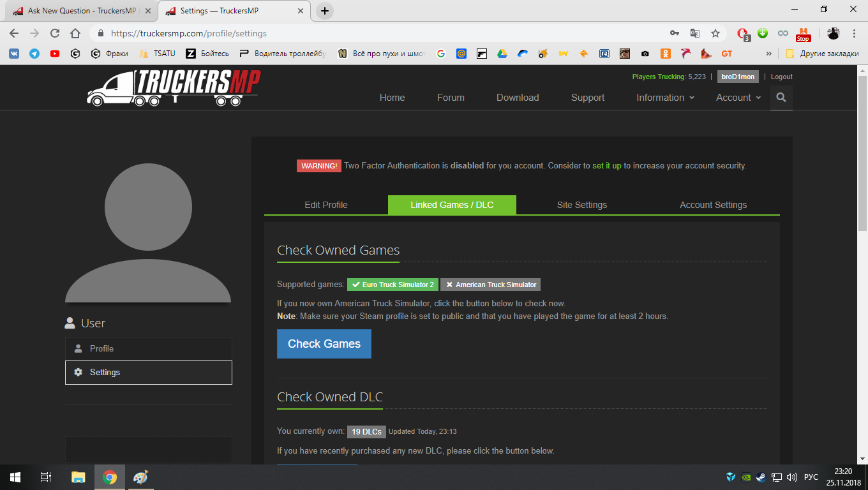Switch to the Site Settings tab
This screenshot has width=868, height=490.
click(582, 205)
